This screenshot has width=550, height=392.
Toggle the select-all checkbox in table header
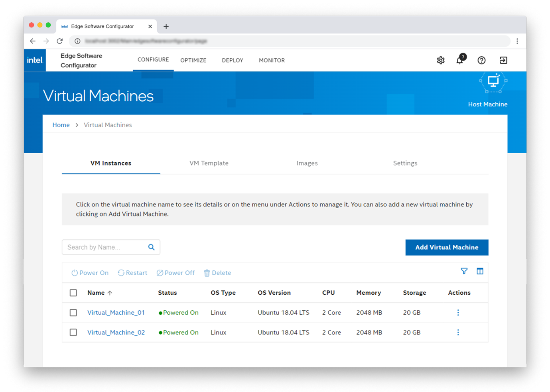73,292
